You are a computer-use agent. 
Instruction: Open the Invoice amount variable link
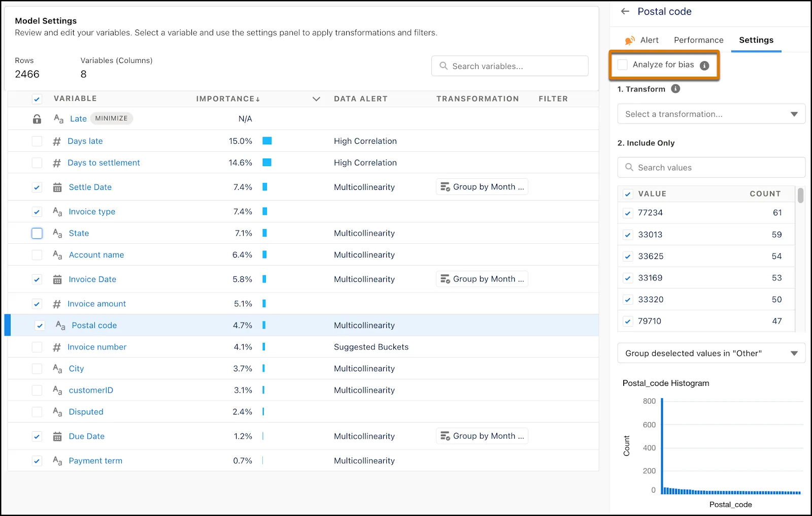[97, 304]
